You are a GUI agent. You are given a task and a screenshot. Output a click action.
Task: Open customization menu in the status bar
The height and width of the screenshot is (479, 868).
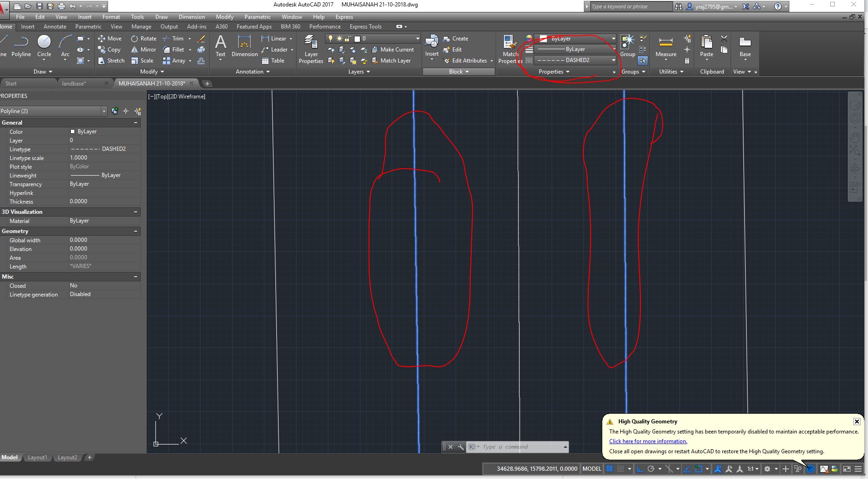coord(858,469)
